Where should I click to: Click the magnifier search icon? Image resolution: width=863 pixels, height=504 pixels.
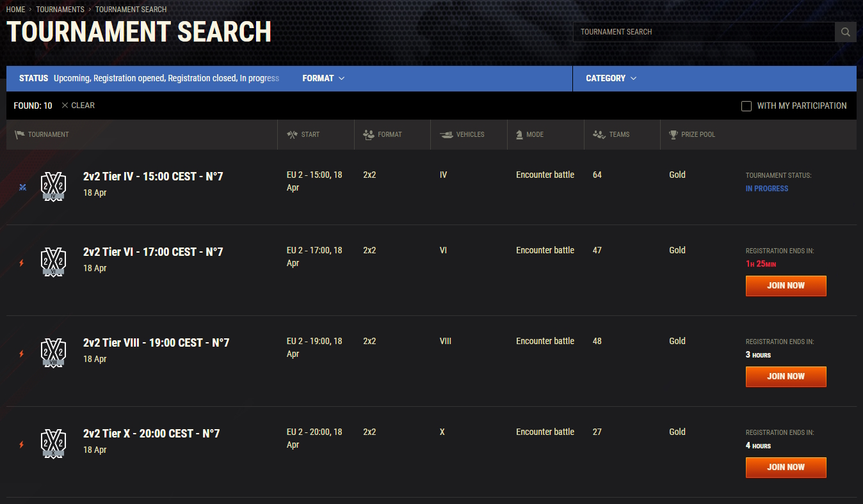(846, 32)
